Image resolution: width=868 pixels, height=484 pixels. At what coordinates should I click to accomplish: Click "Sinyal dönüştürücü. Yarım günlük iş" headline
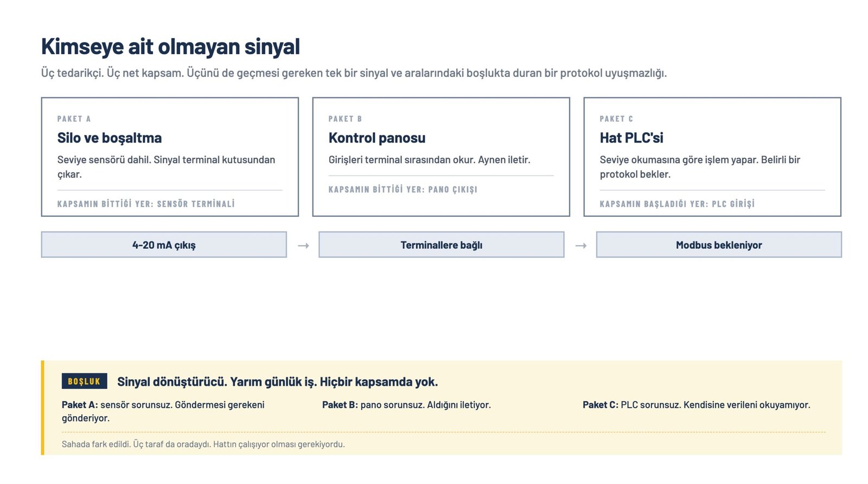click(278, 382)
